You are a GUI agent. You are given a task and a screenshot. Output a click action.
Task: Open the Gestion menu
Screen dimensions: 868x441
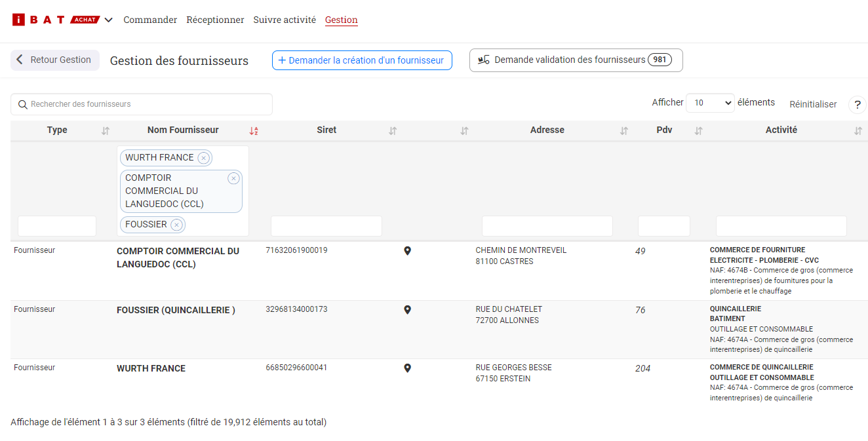click(342, 20)
